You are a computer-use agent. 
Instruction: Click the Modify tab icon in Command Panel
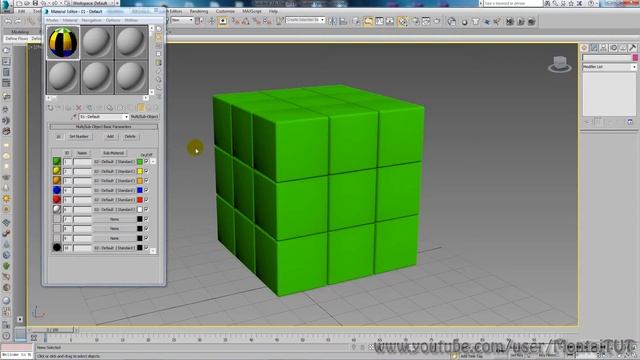tap(594, 48)
